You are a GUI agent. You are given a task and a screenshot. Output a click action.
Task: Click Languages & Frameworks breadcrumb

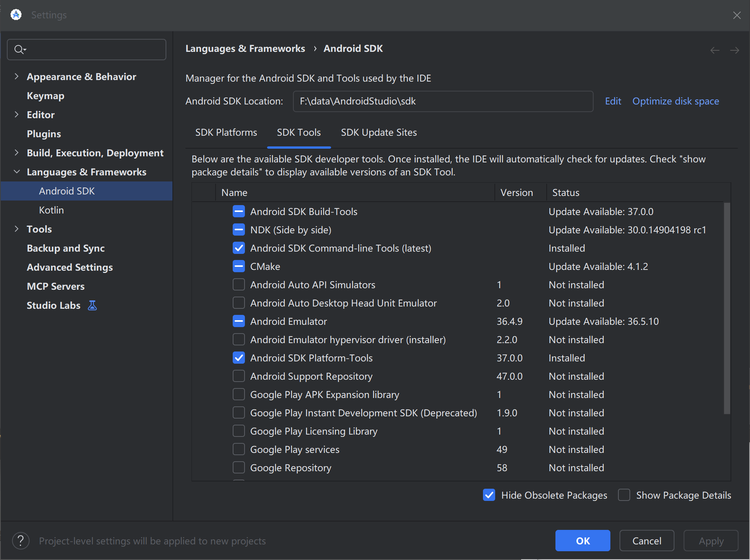point(245,49)
